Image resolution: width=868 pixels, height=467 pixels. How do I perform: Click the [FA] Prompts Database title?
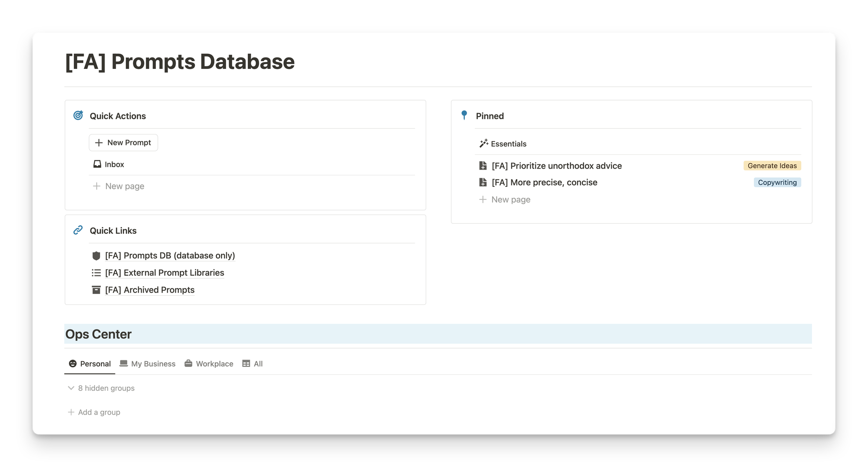[x=180, y=62]
